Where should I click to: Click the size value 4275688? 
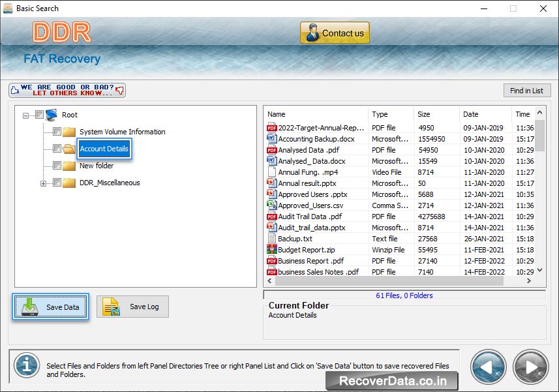click(x=431, y=217)
